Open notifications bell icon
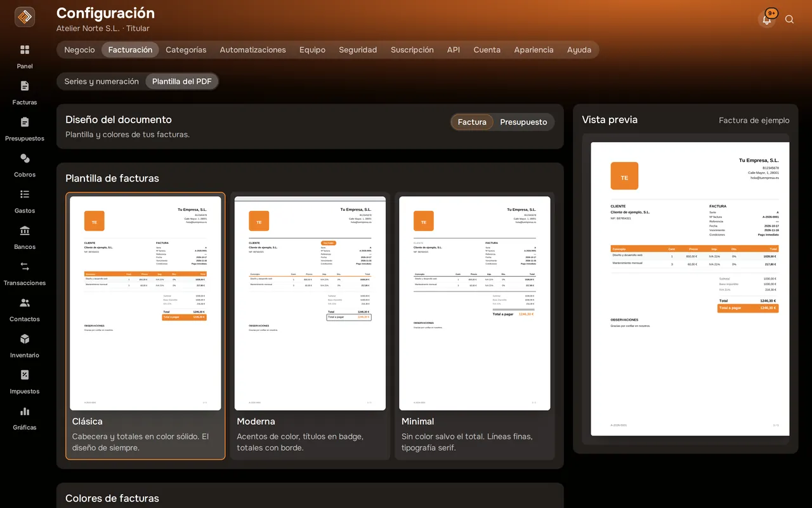The image size is (812, 508). coord(767,19)
